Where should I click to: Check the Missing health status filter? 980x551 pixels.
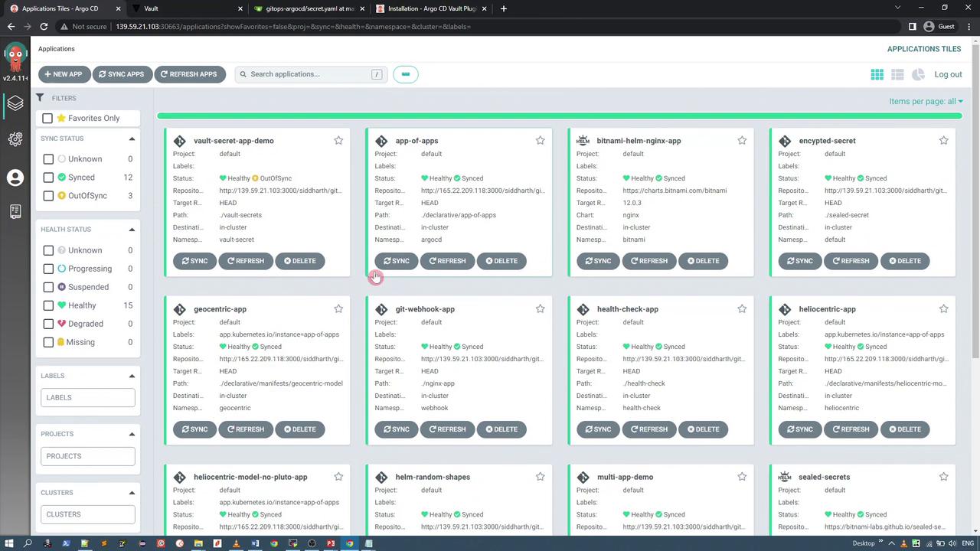coord(48,342)
